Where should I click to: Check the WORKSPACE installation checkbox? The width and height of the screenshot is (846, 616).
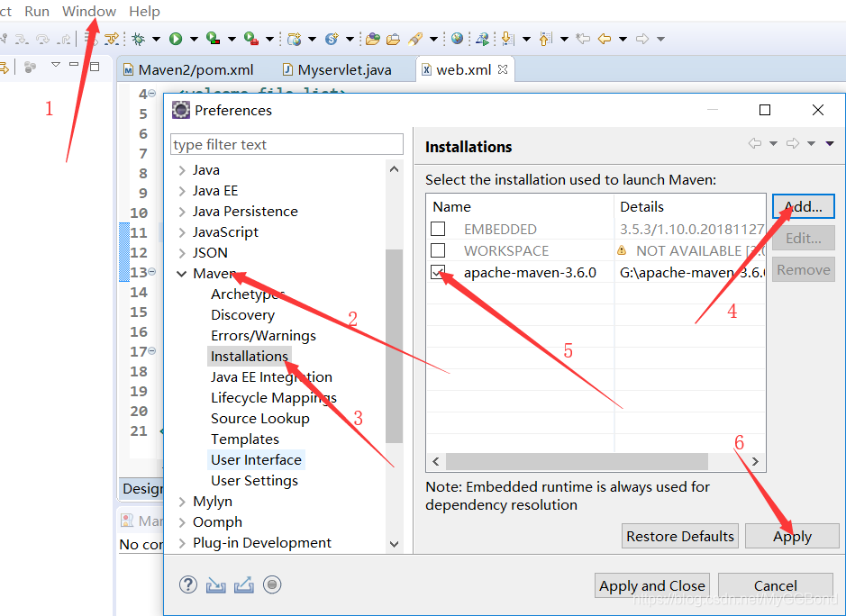pyautogui.click(x=438, y=250)
